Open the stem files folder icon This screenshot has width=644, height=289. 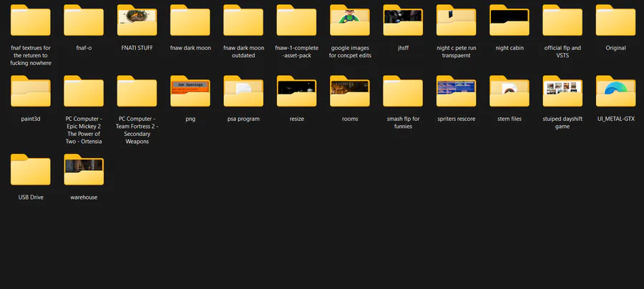(x=509, y=91)
